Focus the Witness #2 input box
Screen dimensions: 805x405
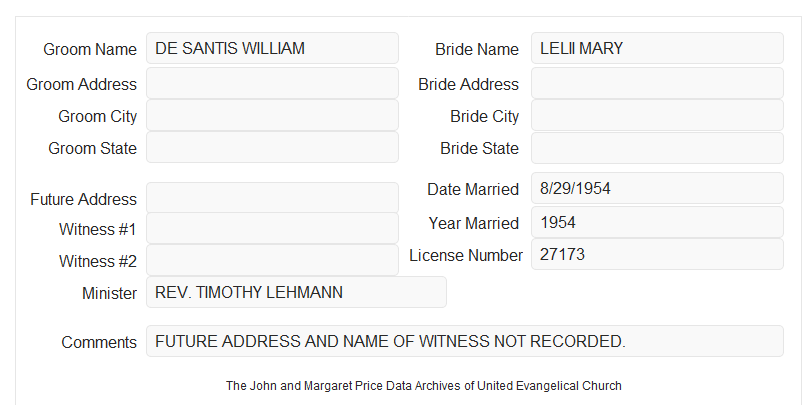pos(272,260)
